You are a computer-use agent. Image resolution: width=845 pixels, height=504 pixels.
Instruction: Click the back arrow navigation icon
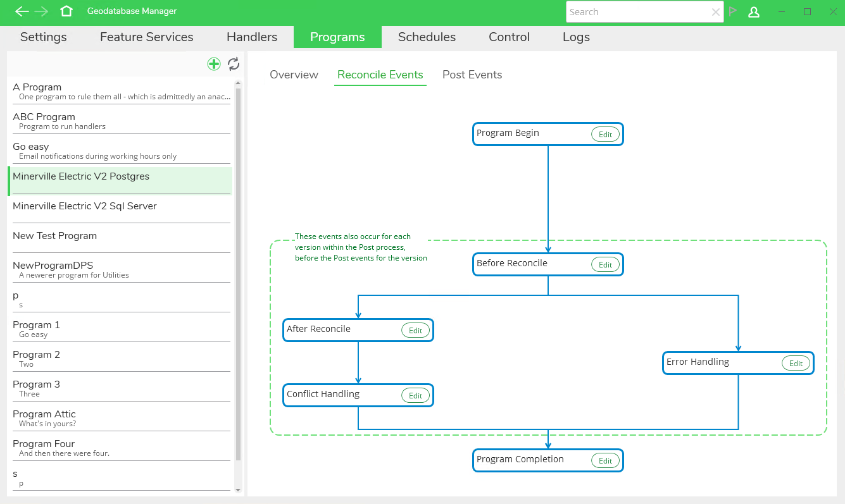pyautogui.click(x=22, y=11)
